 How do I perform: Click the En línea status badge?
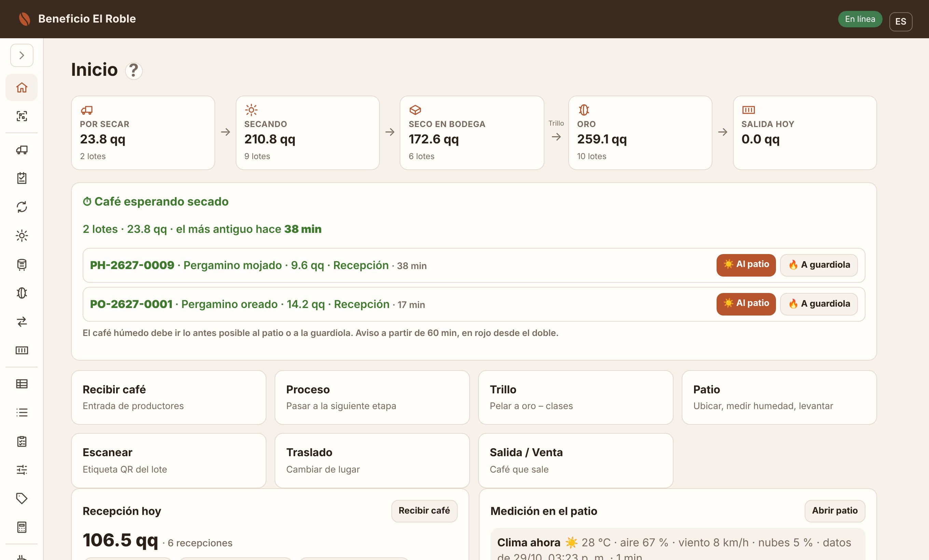point(860,19)
